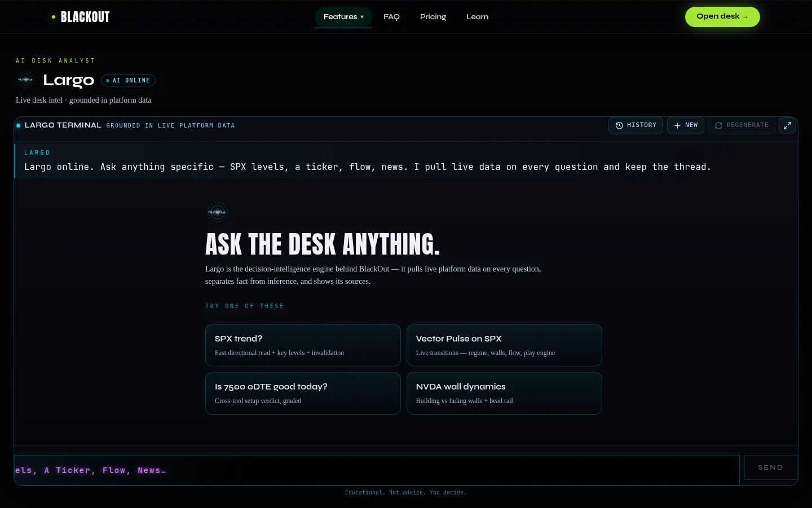The height and width of the screenshot is (508, 812).
Task: Select the 'NVDA wall dynamics' suggestion
Action: point(504,393)
